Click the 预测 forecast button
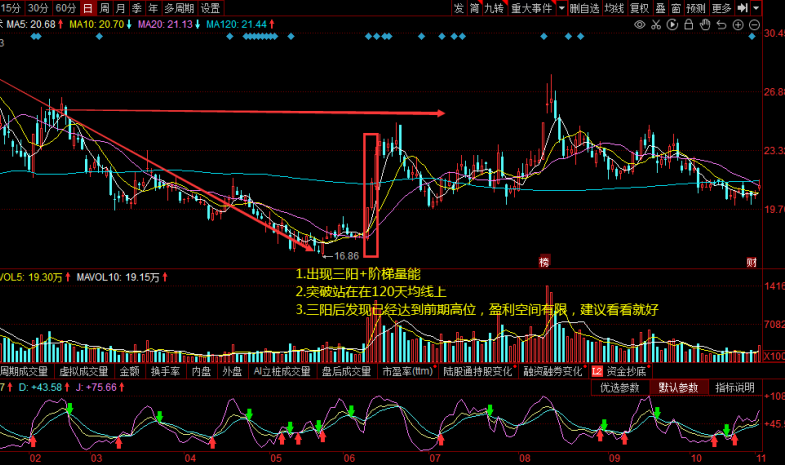The image size is (785, 465). pos(696,8)
